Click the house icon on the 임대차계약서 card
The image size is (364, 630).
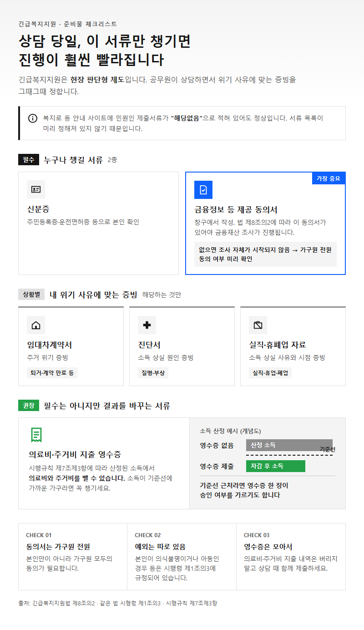coord(36,325)
